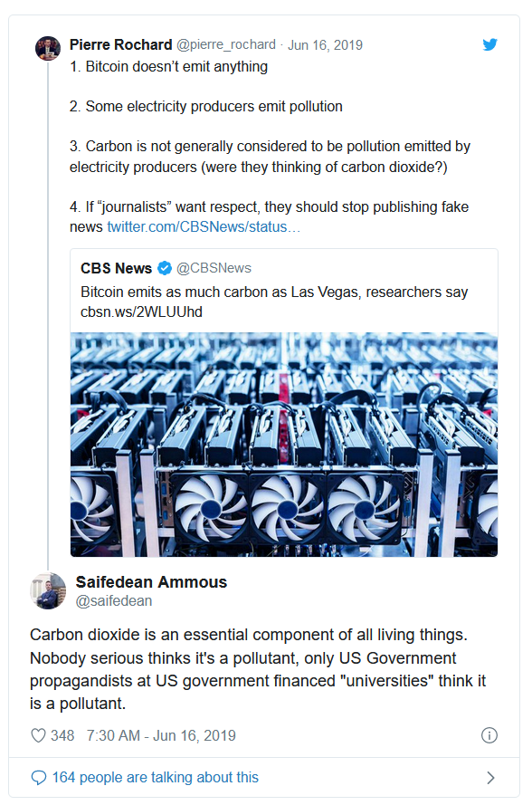Image resolution: width=532 pixels, height=805 pixels.
Task: Click the @CBSNews handle
Action: (214, 268)
